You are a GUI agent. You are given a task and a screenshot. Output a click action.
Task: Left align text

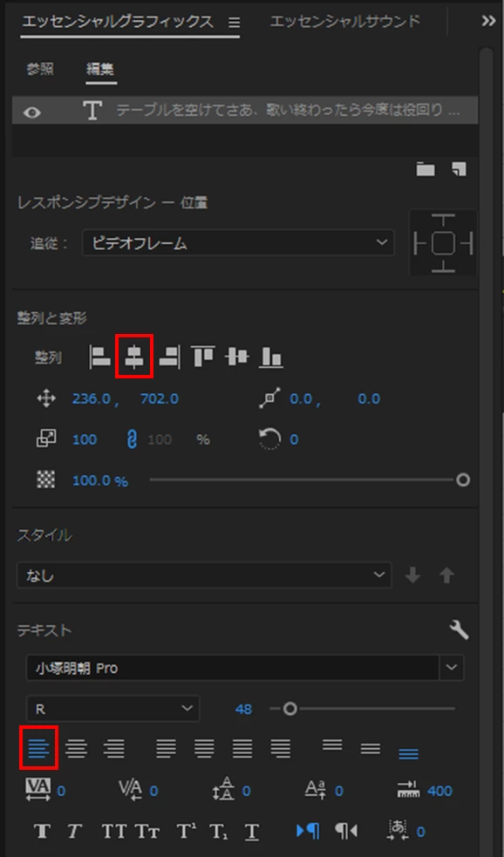(38, 748)
